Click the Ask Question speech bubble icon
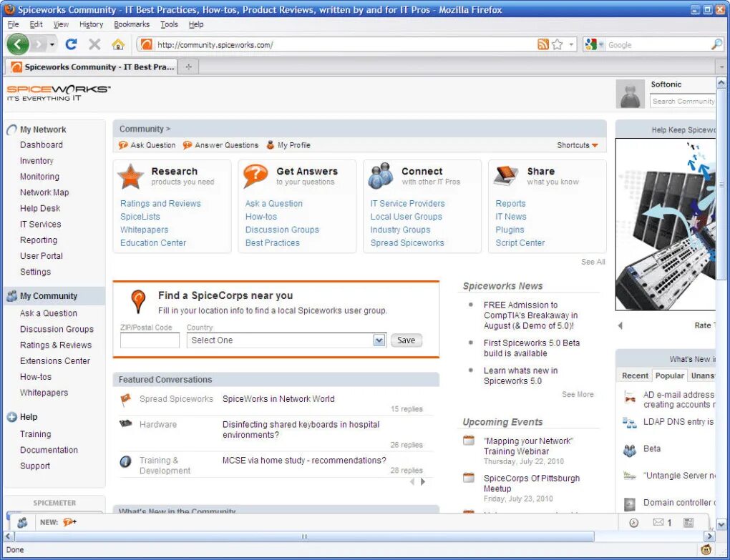The width and height of the screenshot is (730, 560). pyautogui.click(x=123, y=145)
